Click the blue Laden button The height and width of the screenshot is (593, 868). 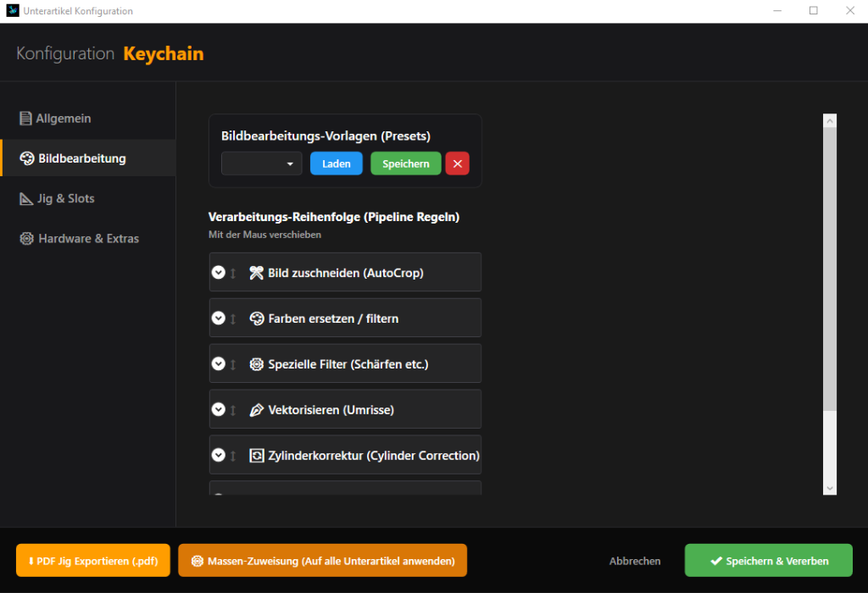(336, 163)
